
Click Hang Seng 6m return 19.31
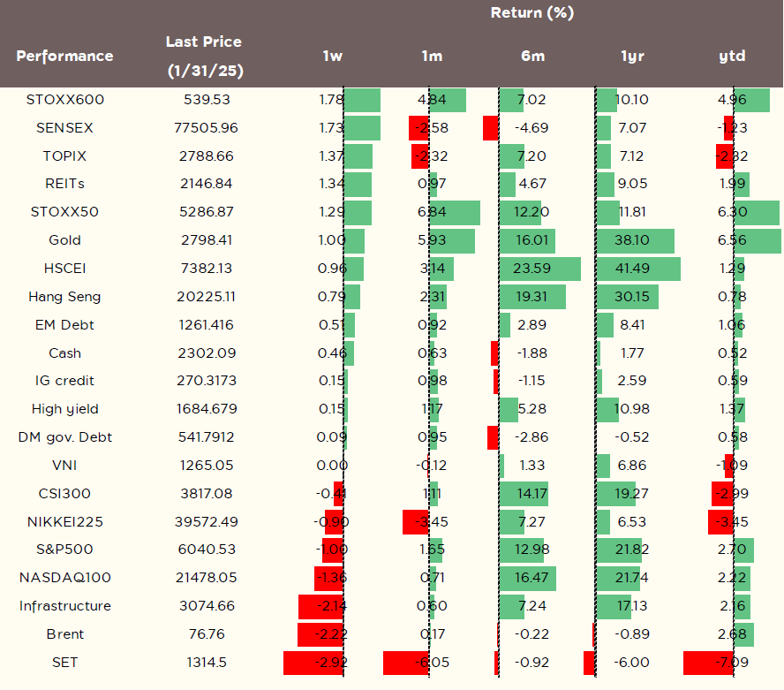click(531, 297)
